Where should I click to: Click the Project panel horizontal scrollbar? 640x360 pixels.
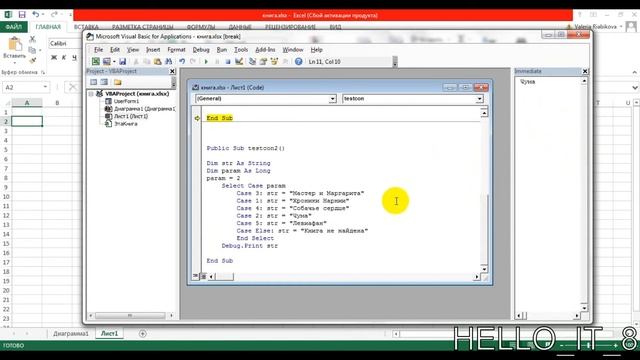(x=130, y=316)
